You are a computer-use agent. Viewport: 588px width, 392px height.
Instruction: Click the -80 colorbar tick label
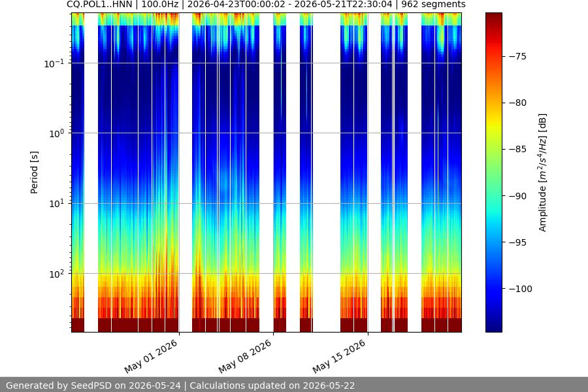[517, 103]
